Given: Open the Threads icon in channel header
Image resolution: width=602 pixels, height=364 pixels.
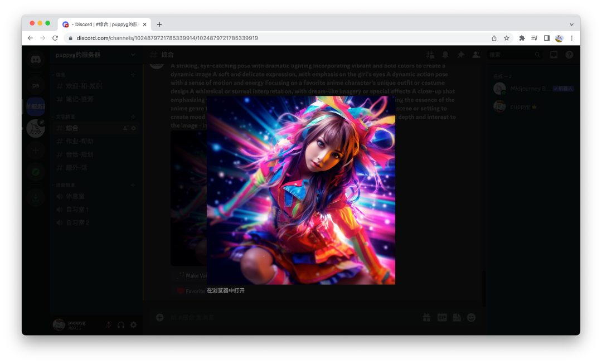Looking at the screenshot, I should (x=430, y=55).
